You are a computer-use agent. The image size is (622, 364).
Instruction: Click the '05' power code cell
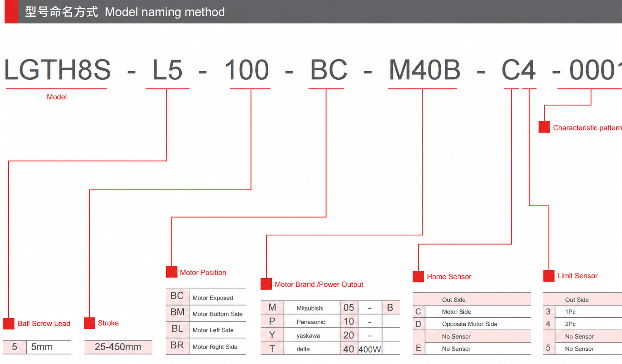point(349,308)
